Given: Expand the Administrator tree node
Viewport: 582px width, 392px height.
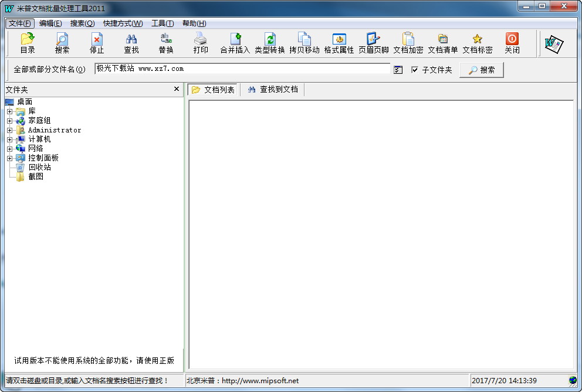Looking at the screenshot, I should tap(9, 130).
